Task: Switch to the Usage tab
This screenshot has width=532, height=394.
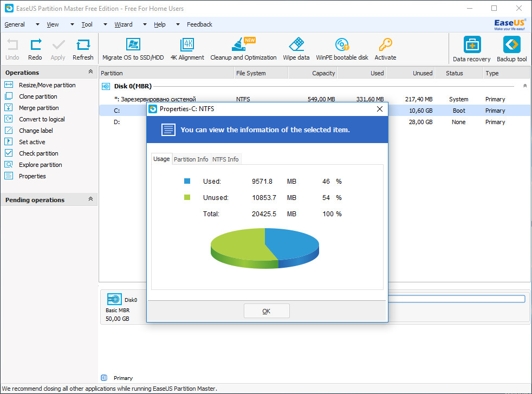Action: [161, 159]
